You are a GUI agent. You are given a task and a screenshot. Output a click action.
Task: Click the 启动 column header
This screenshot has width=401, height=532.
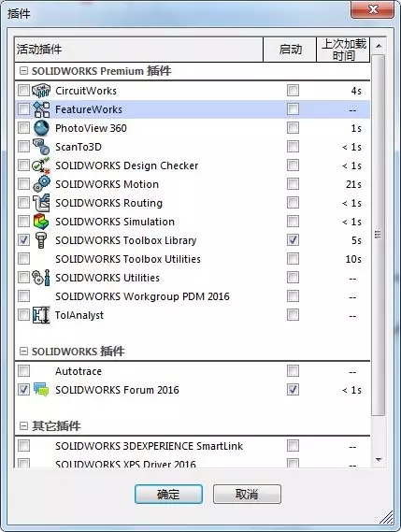[290, 50]
